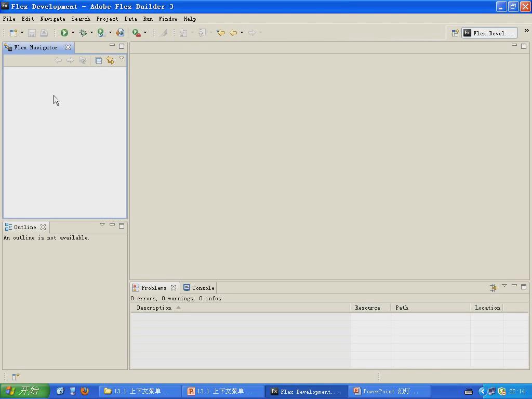532x399 pixels.
Task: Expand the Back history dropdown arrow
Action: tap(242, 33)
